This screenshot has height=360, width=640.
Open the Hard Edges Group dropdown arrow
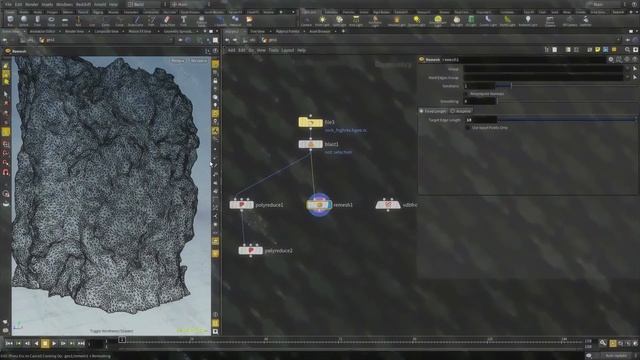click(x=628, y=77)
